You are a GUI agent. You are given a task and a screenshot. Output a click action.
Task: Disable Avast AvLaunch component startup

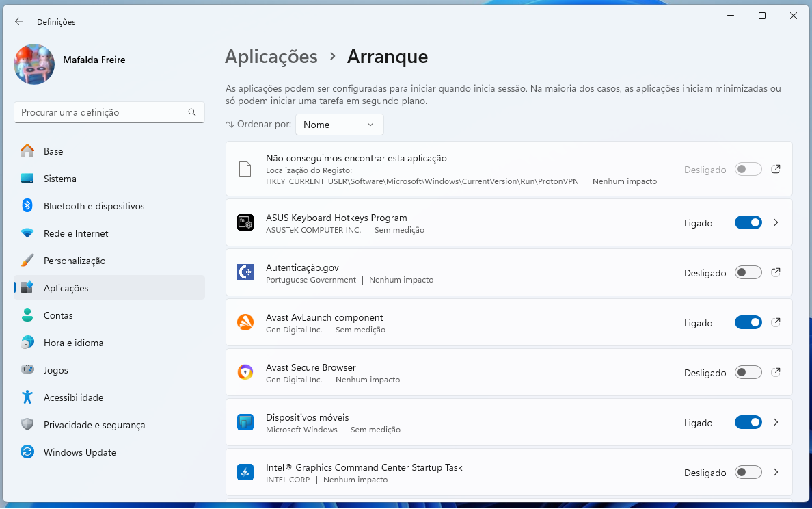pos(748,323)
